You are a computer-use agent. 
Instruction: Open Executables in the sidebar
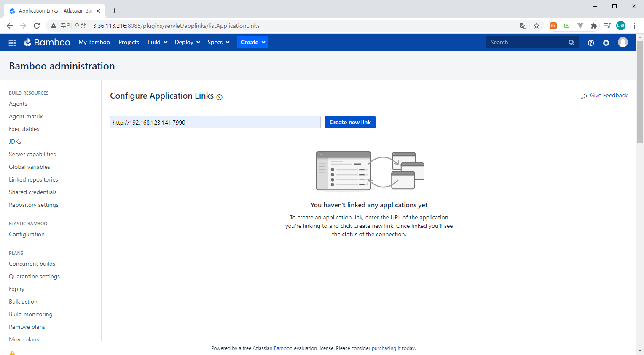[24, 129]
